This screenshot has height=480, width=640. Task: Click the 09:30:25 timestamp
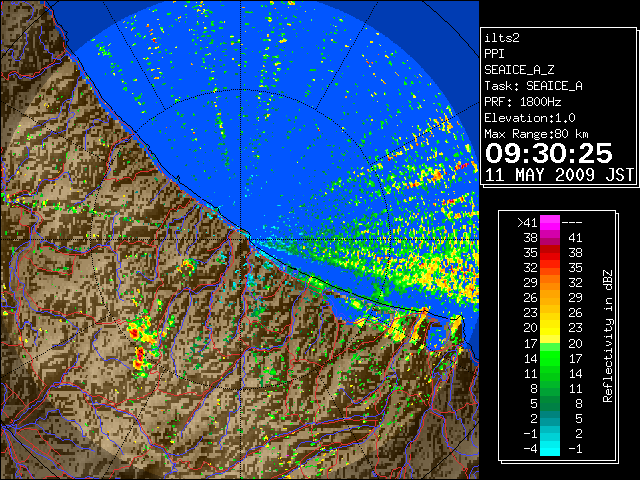[549, 153]
